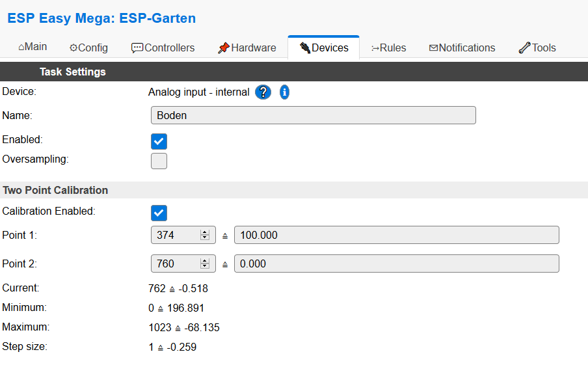
Task: Open the Config tab
Action: 88,47
